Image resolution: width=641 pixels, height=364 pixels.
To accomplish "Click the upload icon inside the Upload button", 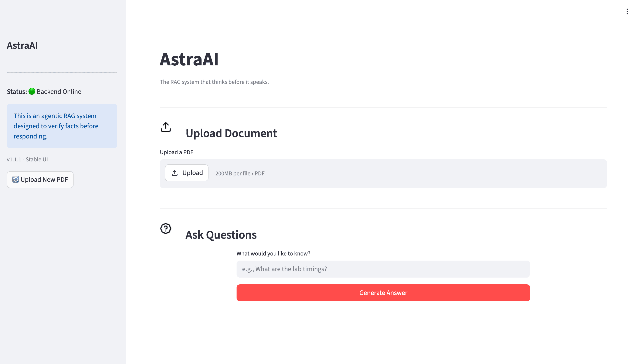I will [x=175, y=173].
